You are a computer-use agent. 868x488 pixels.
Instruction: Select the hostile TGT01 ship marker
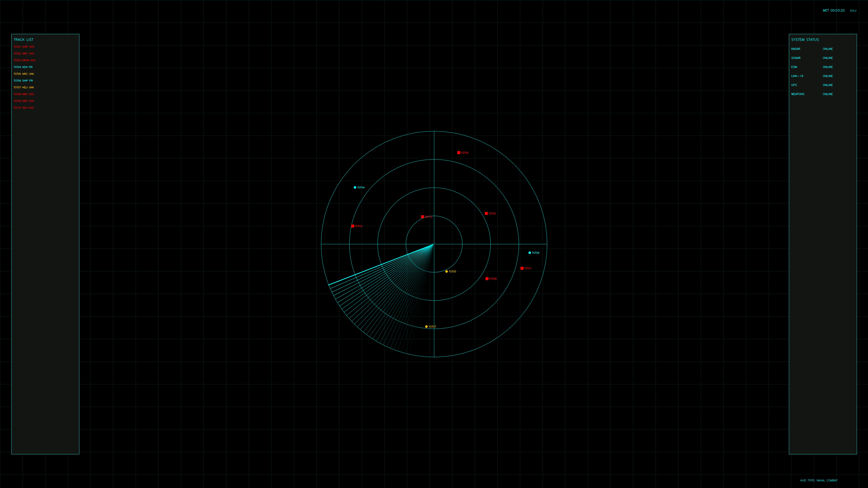pyautogui.click(x=522, y=268)
